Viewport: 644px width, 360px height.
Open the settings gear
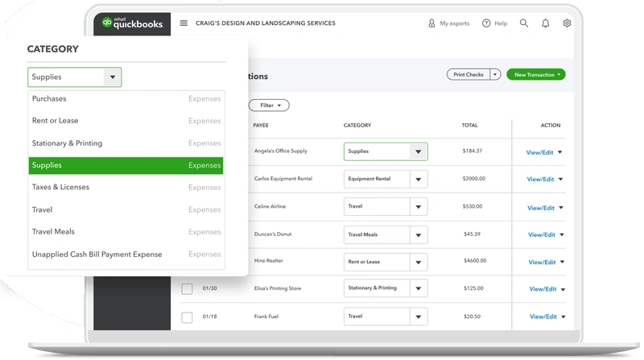click(x=567, y=23)
